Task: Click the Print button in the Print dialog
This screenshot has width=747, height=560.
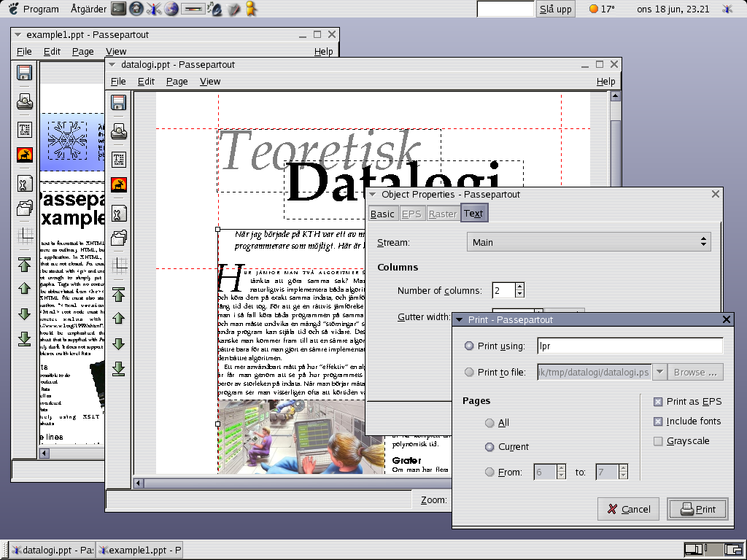Action: pos(697,509)
